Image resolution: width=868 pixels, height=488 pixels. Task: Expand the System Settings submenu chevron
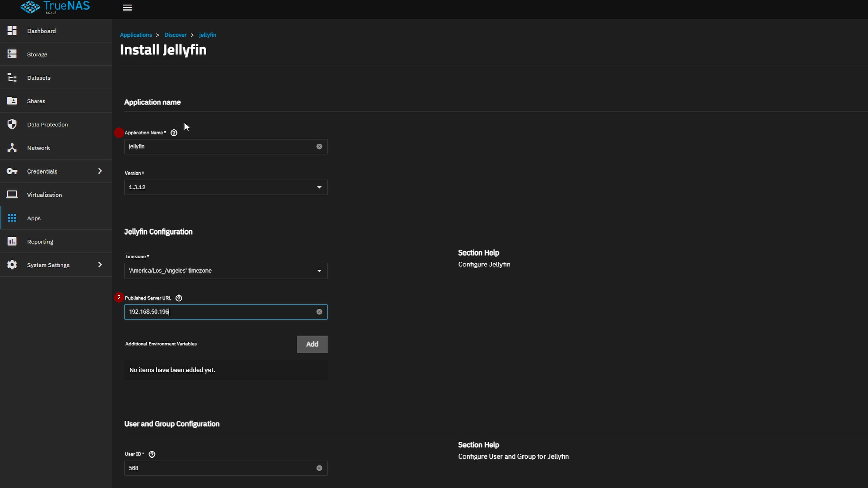point(100,265)
